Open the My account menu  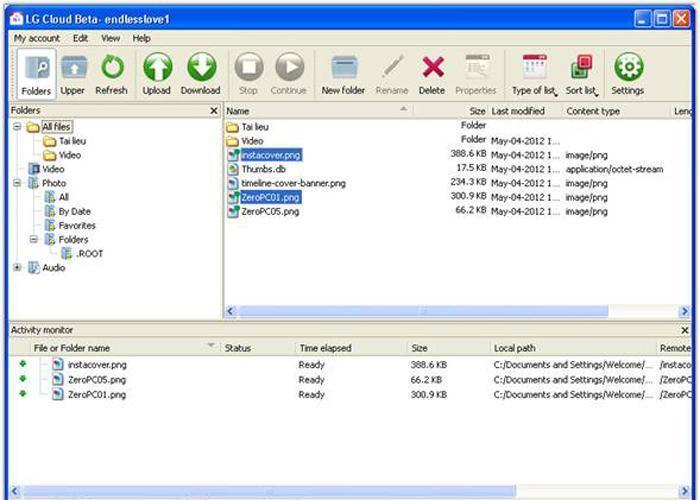pos(37,38)
